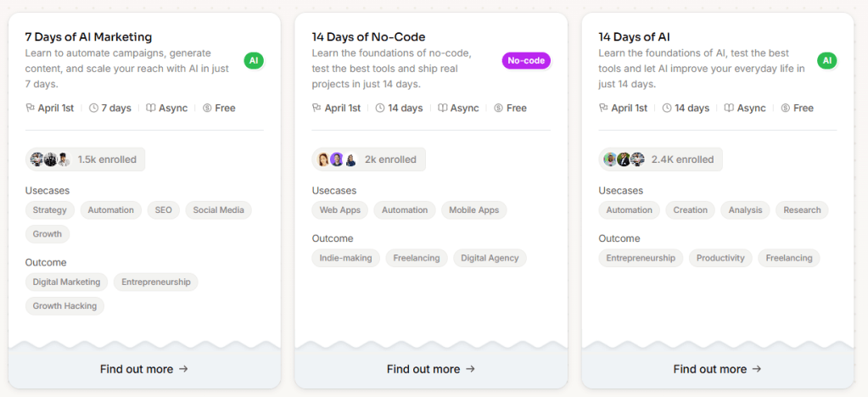The width and height of the screenshot is (868, 397).
Task: Click the purple No-code badge
Action: tap(526, 60)
